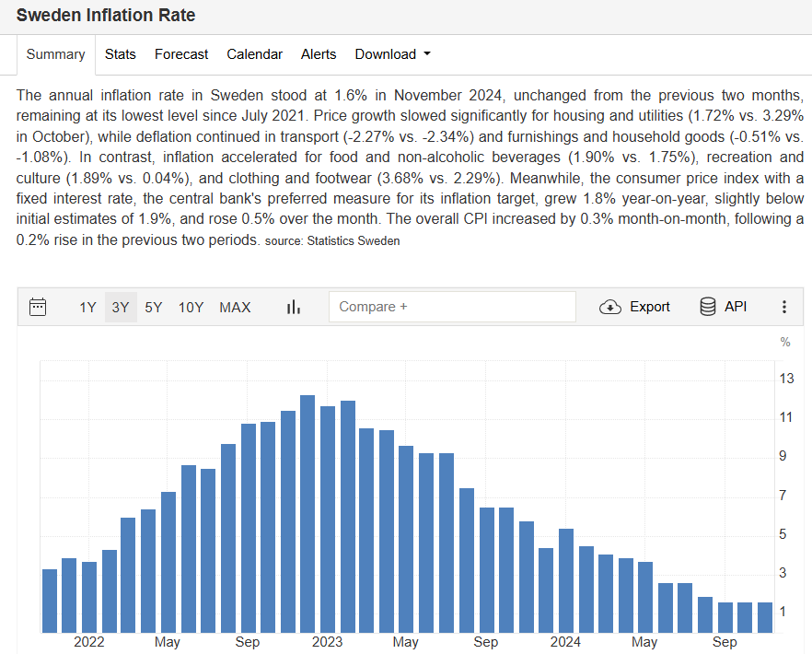
Task: Click the Sweden Inflation Rate heading
Action: (106, 16)
